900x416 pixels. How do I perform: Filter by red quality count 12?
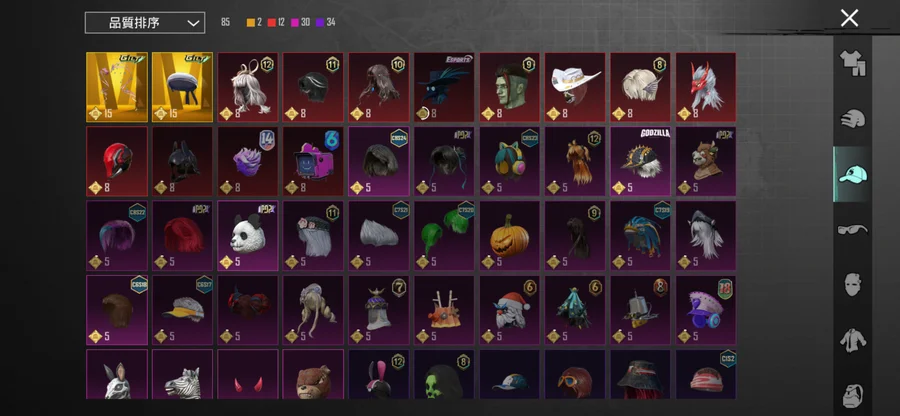coord(276,22)
